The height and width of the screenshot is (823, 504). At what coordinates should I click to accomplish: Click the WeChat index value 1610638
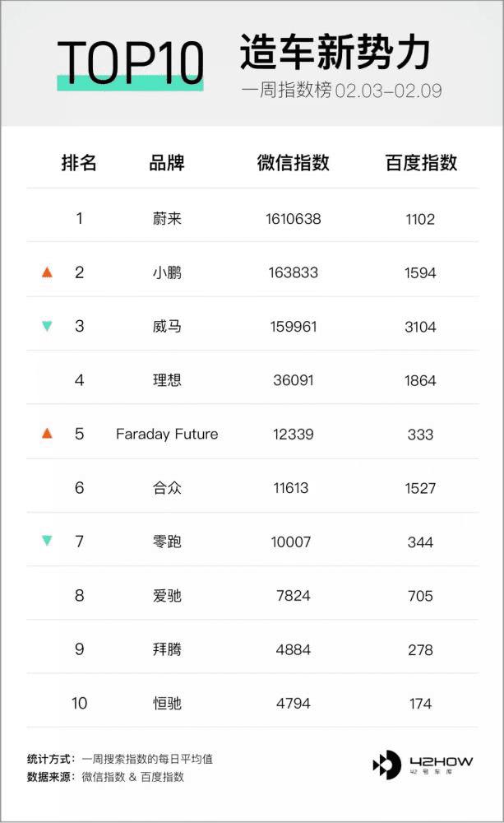pyautogui.click(x=294, y=218)
